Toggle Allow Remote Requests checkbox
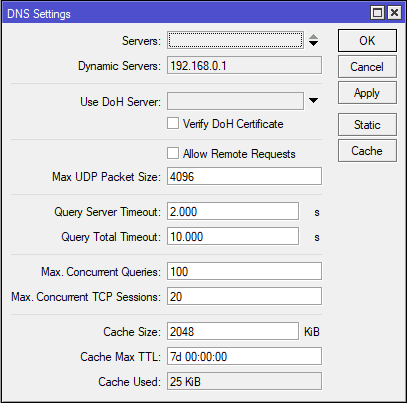The height and width of the screenshot is (403, 407). coord(173,154)
